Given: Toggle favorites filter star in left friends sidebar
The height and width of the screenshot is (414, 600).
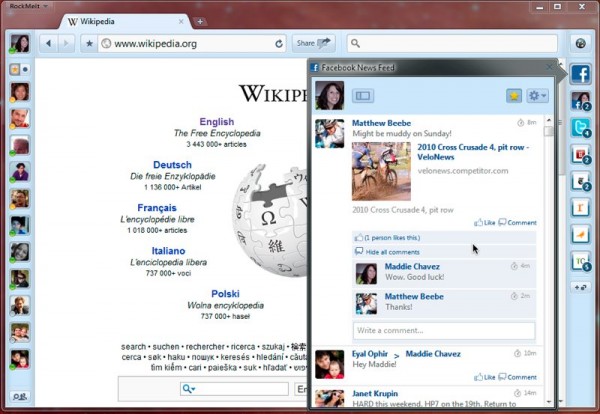Looking at the screenshot, I should click(x=15, y=70).
